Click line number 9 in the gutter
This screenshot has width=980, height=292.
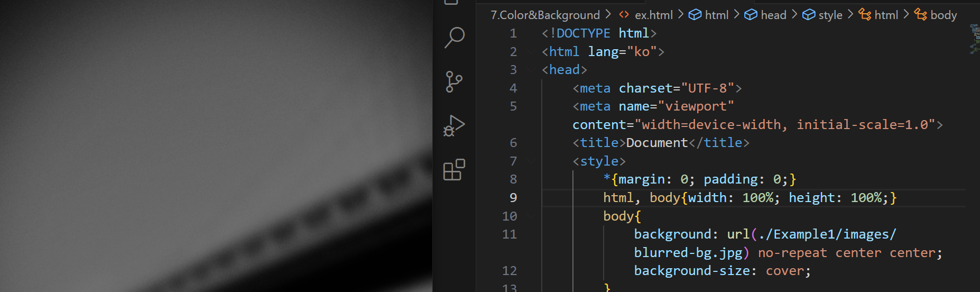513,198
